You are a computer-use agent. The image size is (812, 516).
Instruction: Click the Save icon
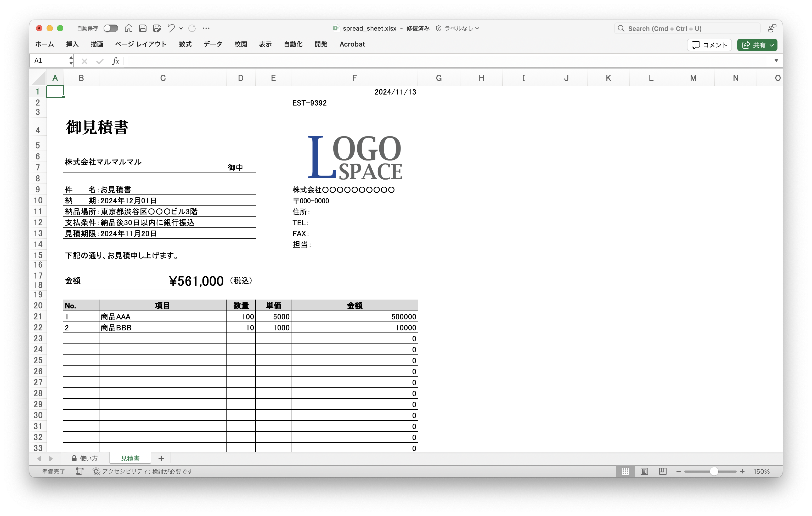[143, 28]
